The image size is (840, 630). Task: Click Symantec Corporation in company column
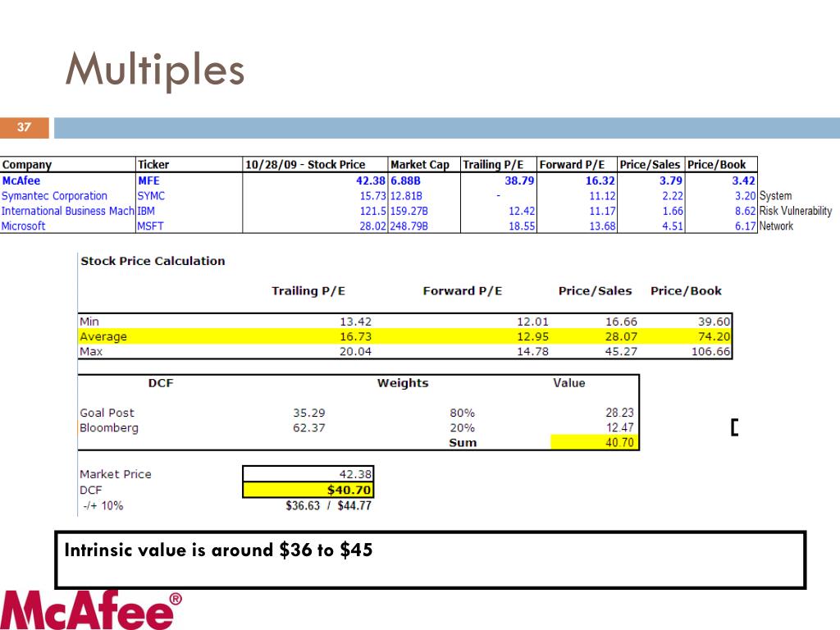coord(54,195)
